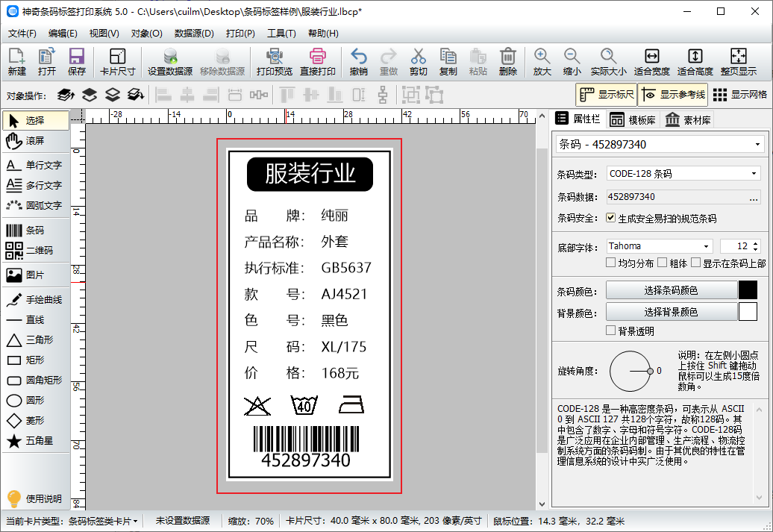Open 打印预览 print preview
This screenshot has width=773, height=532.
(274, 62)
